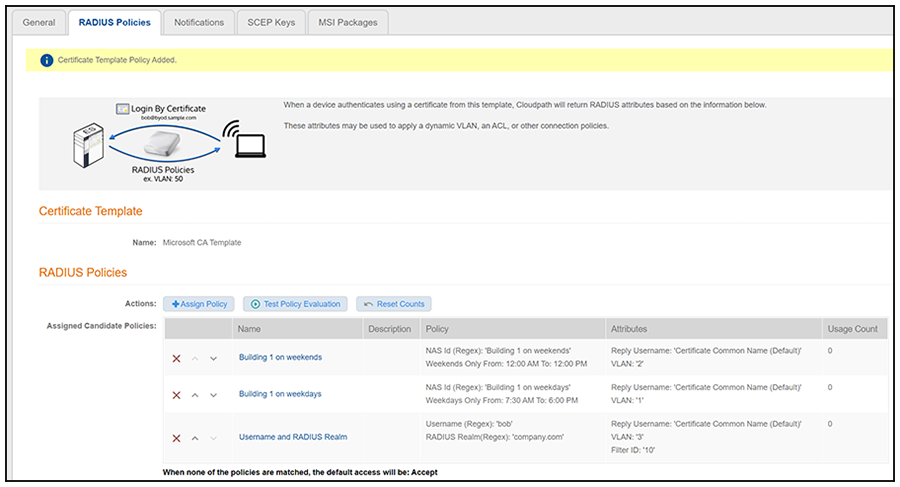
Task: Click the info icon in yellow banner
Action: pos(46,60)
